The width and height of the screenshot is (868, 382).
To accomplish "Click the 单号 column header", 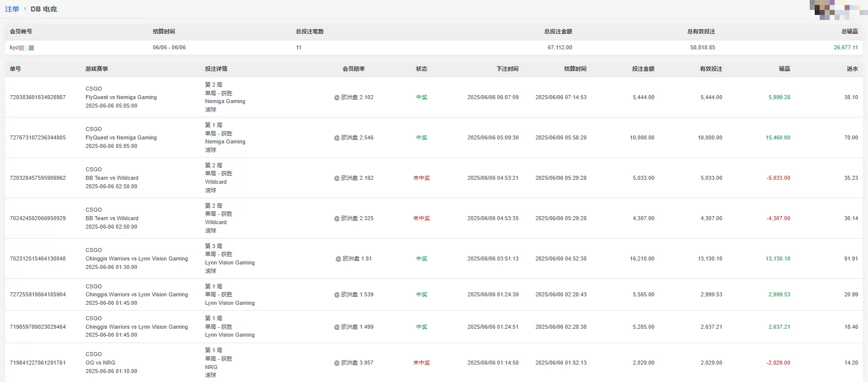I will (x=15, y=69).
